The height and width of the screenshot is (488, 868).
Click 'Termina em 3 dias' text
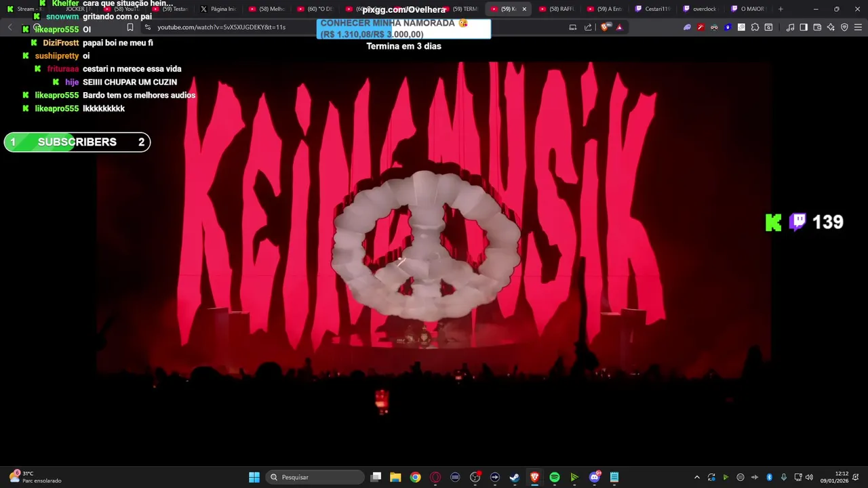[x=403, y=46]
